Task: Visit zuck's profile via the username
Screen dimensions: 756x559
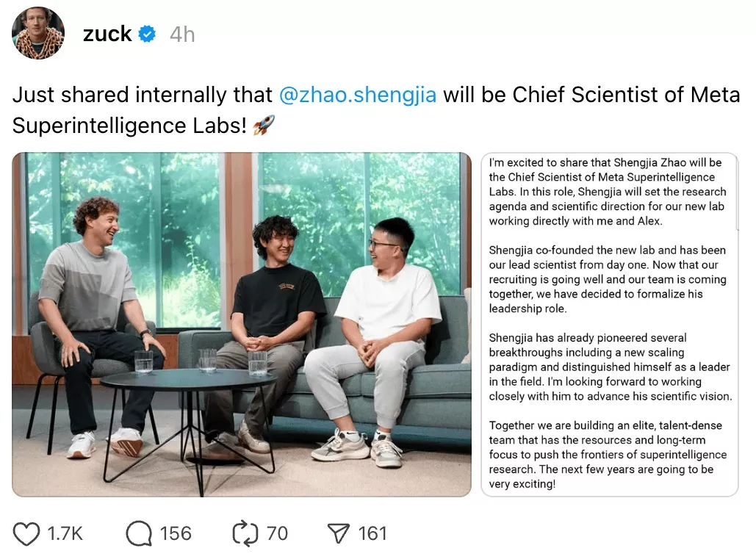Action: (x=107, y=33)
